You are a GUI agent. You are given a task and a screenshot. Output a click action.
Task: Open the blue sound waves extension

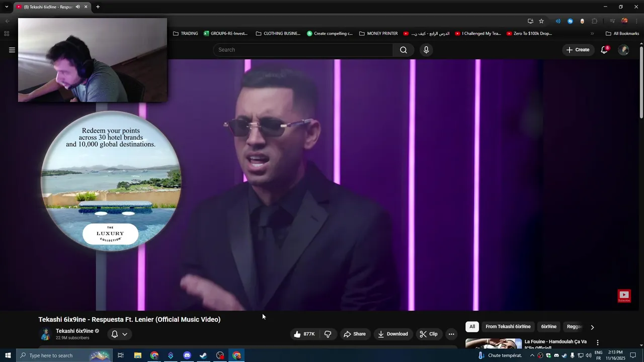pos(557,21)
